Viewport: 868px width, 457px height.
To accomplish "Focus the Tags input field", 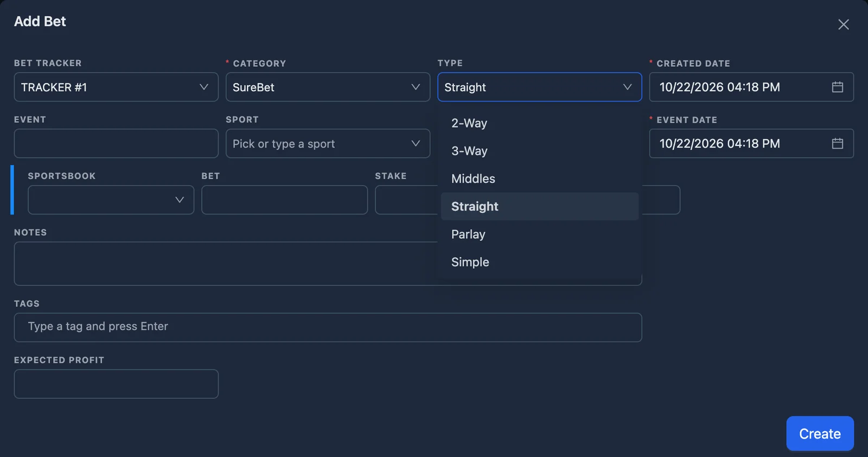I will tap(328, 327).
